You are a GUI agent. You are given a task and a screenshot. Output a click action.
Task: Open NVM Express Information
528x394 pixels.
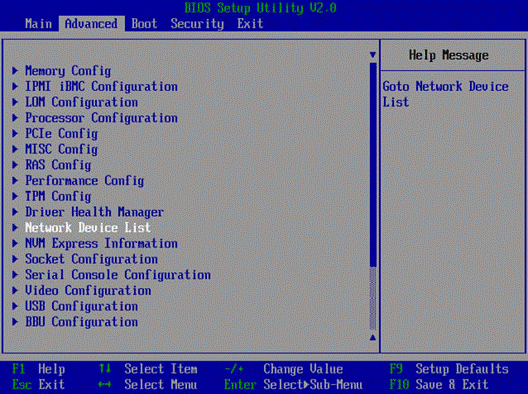pos(101,243)
